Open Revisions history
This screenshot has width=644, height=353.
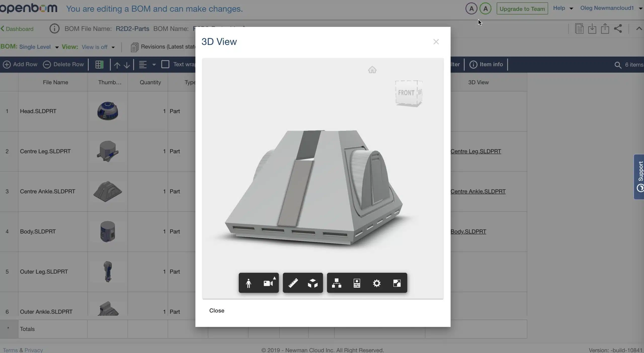point(164,47)
